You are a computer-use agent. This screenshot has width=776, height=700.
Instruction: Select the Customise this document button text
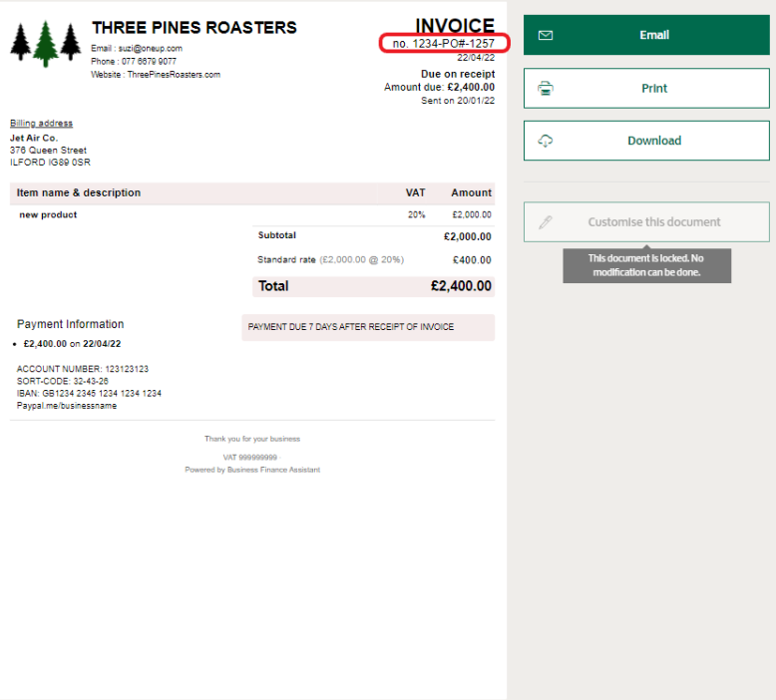click(653, 222)
